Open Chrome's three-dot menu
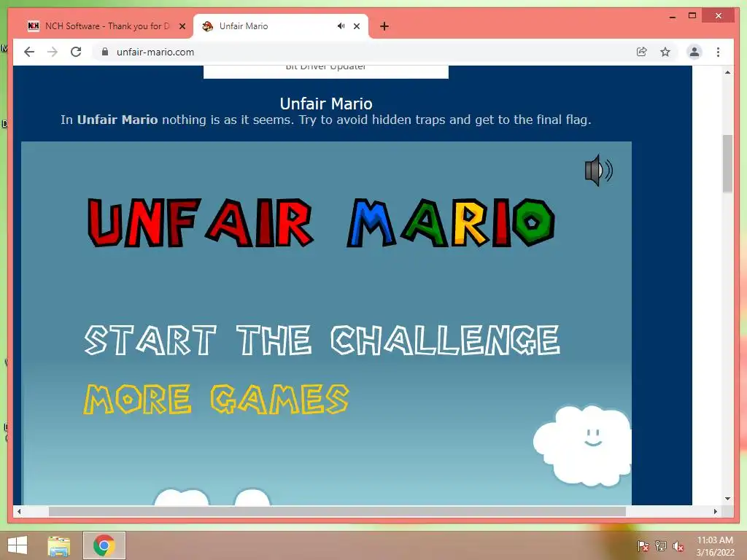The image size is (747, 560). click(x=718, y=52)
